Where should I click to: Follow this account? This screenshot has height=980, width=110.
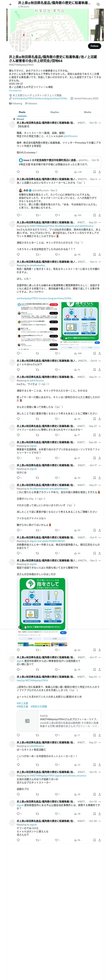(95, 46)
